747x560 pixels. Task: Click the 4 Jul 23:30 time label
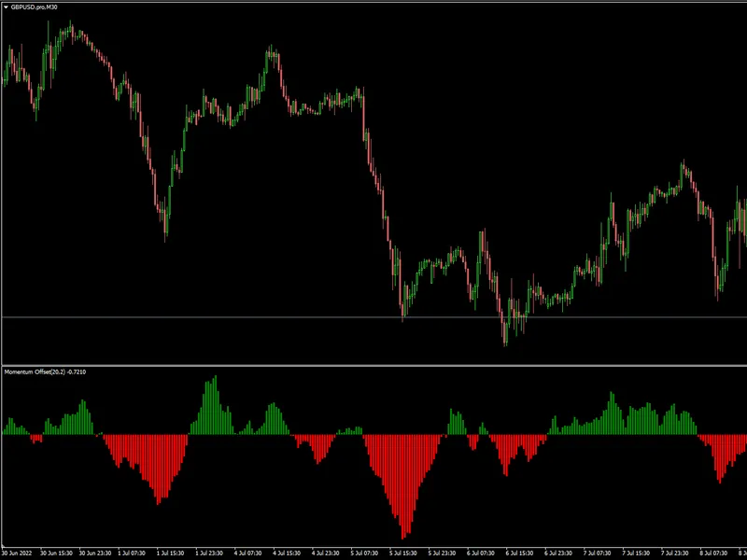coord(325,553)
